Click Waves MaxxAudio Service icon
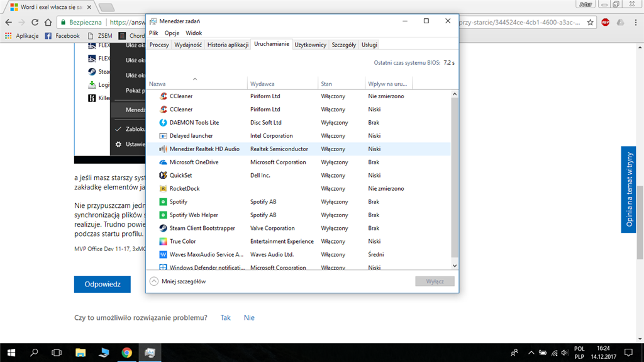The image size is (644, 362). (163, 254)
